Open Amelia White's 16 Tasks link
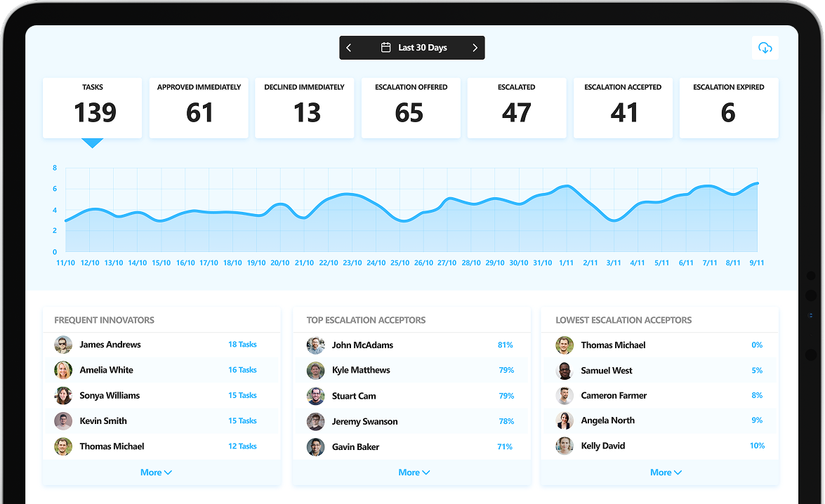The height and width of the screenshot is (504, 825). (242, 370)
